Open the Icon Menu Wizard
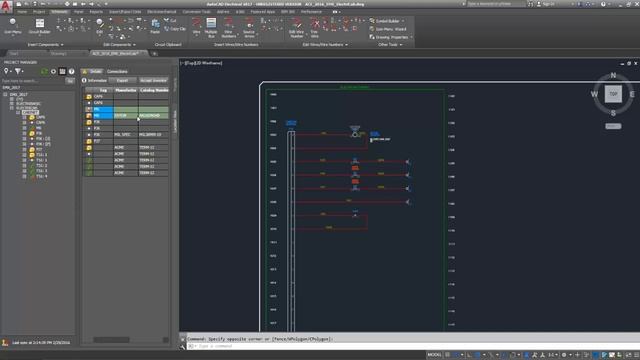Screen dimensions: 640x360 coord(388,29)
